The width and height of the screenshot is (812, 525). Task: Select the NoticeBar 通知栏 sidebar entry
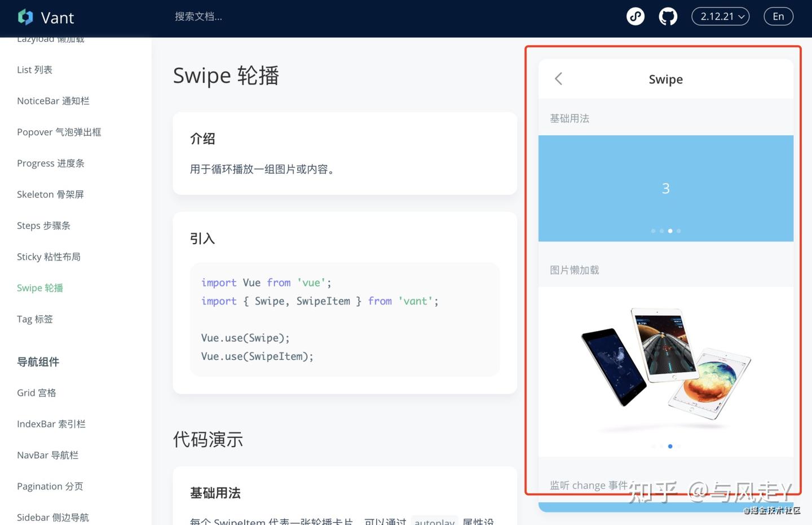point(53,100)
